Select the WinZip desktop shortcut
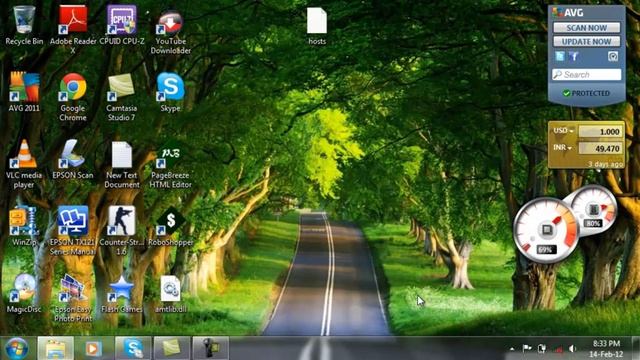This screenshot has height=360, width=640. tap(24, 226)
